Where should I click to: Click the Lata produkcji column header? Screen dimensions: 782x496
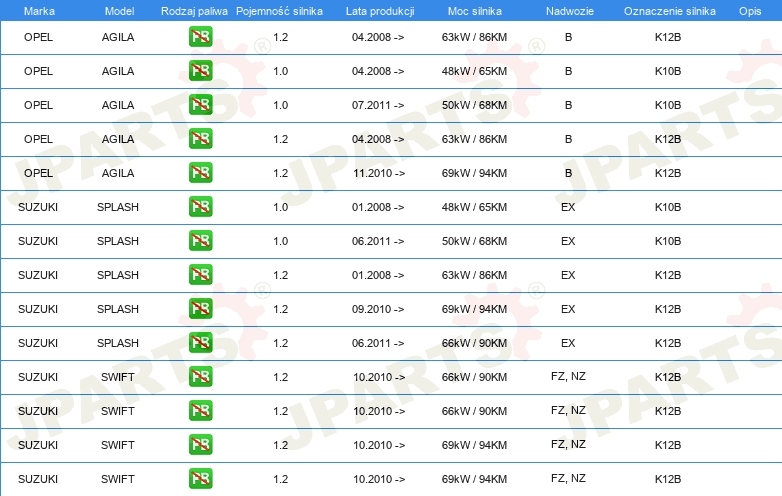pyautogui.click(x=380, y=11)
